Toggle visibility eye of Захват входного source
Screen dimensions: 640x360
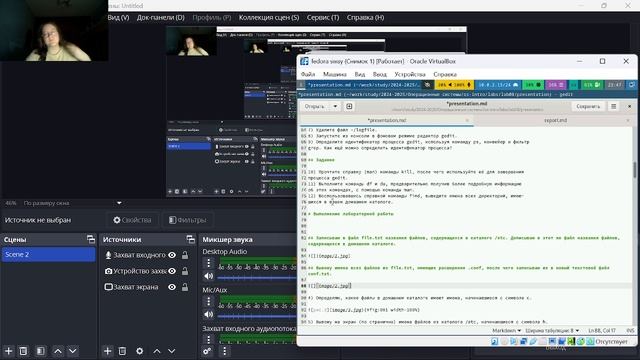coord(172,255)
